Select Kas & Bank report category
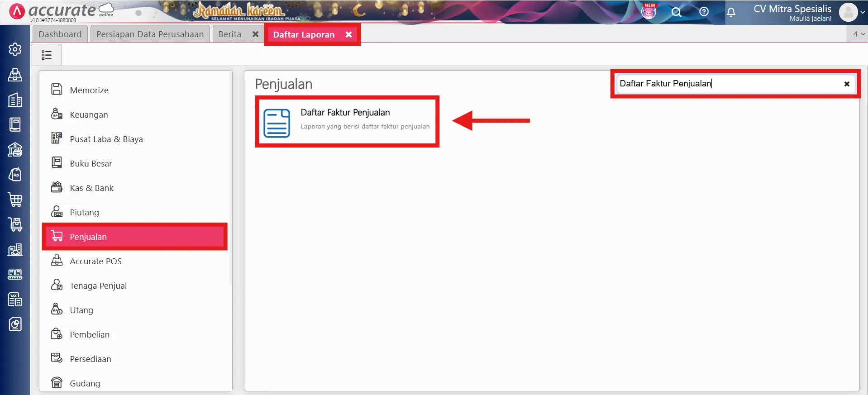 (91, 188)
